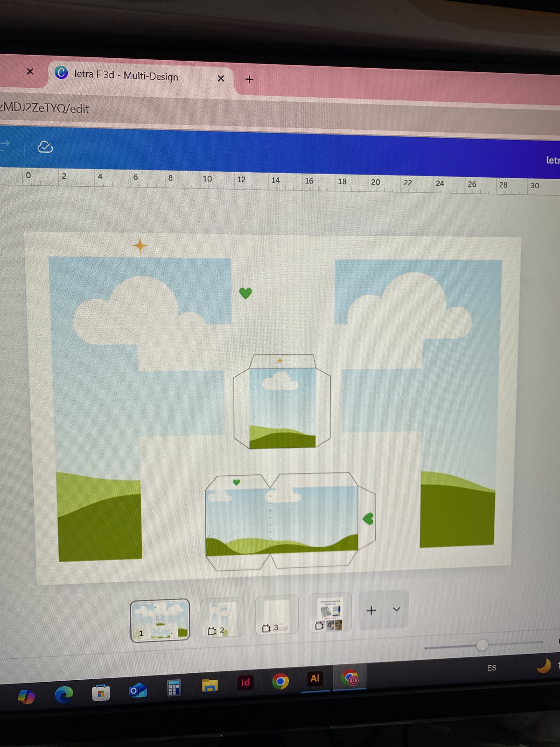The width and height of the screenshot is (560, 747).
Task: Select page 4 thumbnail
Action: [329, 613]
